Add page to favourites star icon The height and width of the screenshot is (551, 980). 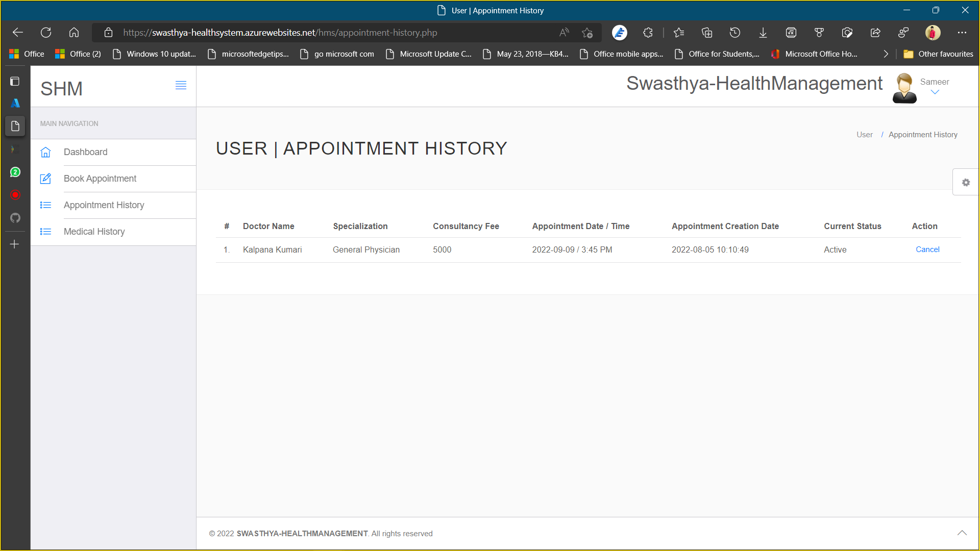coord(587,33)
